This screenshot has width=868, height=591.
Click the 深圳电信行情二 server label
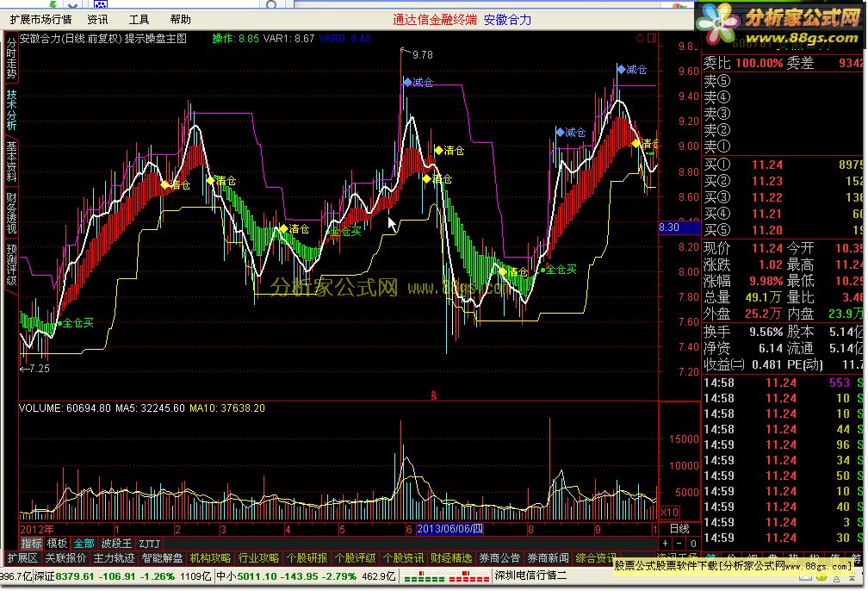[x=530, y=575]
